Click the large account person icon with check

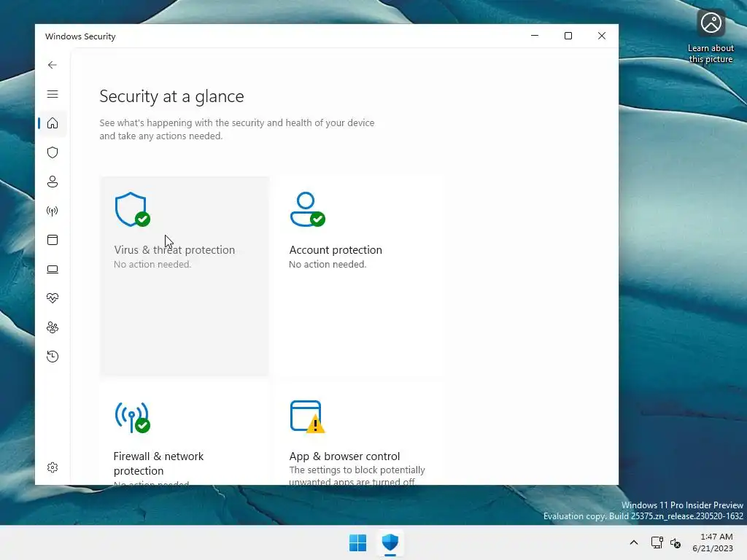pos(307,209)
